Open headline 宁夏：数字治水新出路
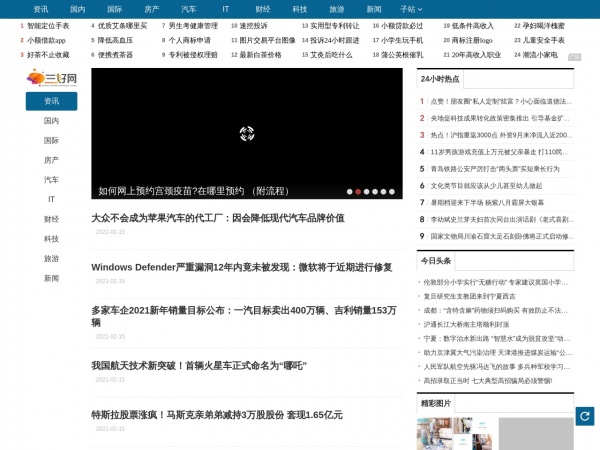Screen dimensions: 600x450 point(497,339)
